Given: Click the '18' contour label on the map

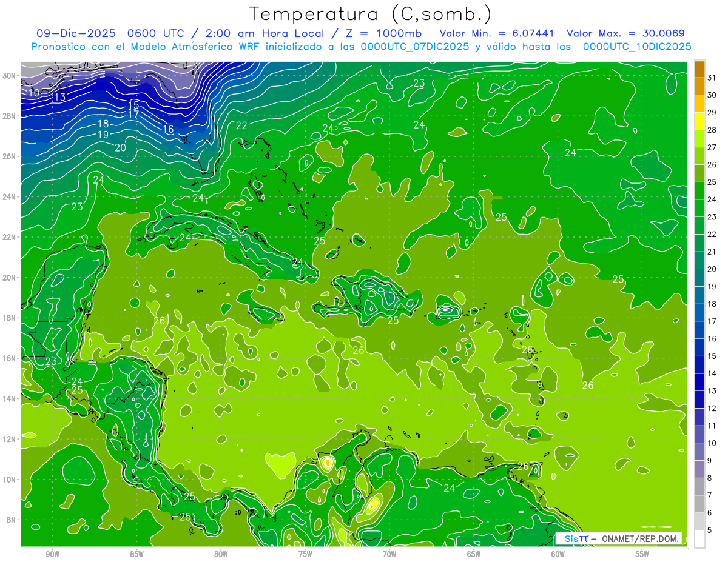Looking at the screenshot, I should 103,124.
